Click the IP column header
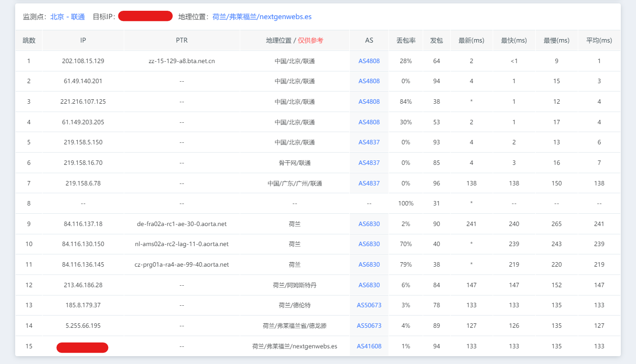636x364 pixels. (83, 41)
